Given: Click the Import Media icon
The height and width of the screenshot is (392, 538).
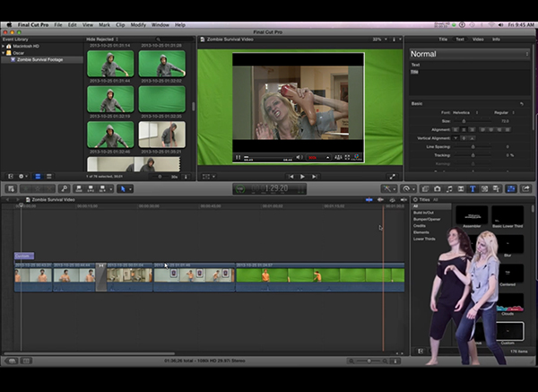Looking at the screenshot, I should coord(11,188).
